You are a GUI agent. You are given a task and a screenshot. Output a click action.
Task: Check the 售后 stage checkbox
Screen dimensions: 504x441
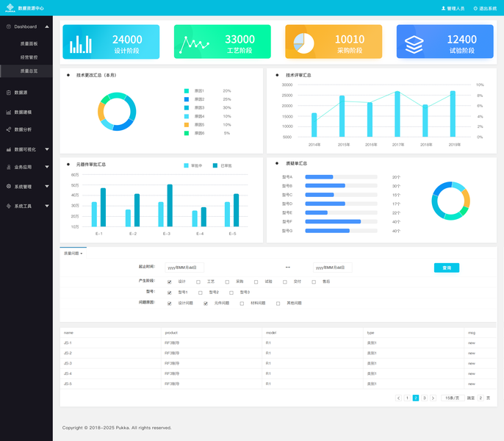click(x=314, y=282)
